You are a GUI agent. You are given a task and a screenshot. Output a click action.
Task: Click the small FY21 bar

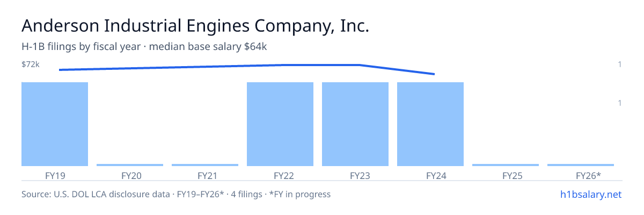coord(205,165)
